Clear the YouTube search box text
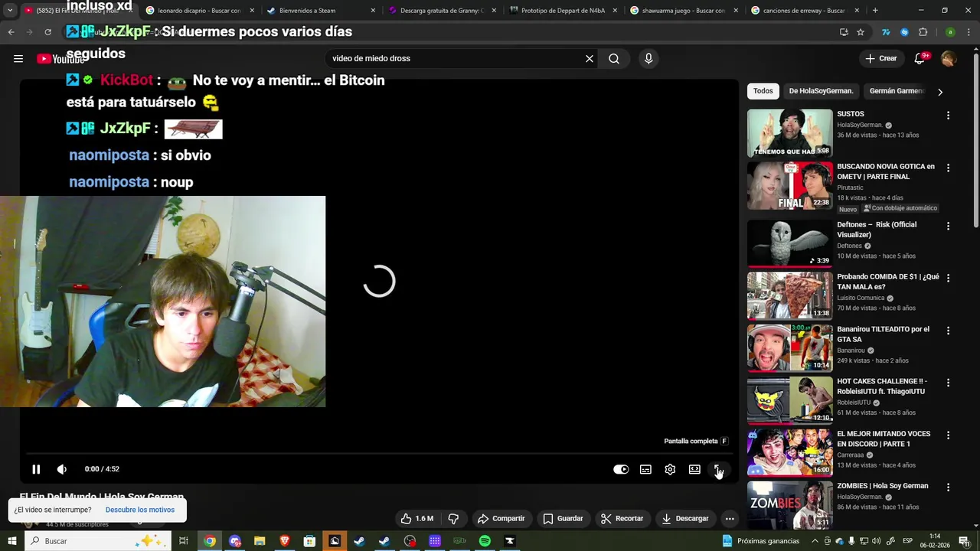980x551 pixels. point(590,58)
